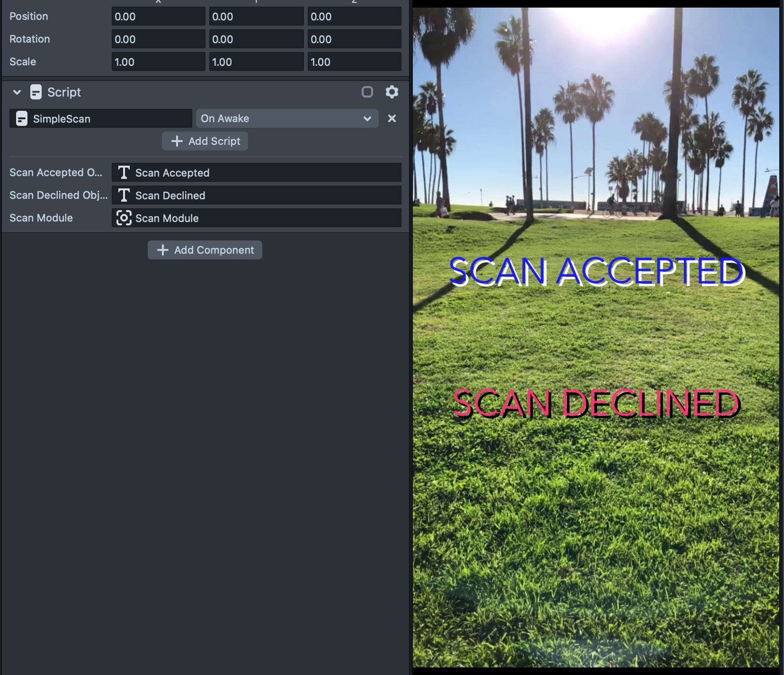The height and width of the screenshot is (675, 784).
Task: Click the Scan Module field icon
Action: point(124,218)
